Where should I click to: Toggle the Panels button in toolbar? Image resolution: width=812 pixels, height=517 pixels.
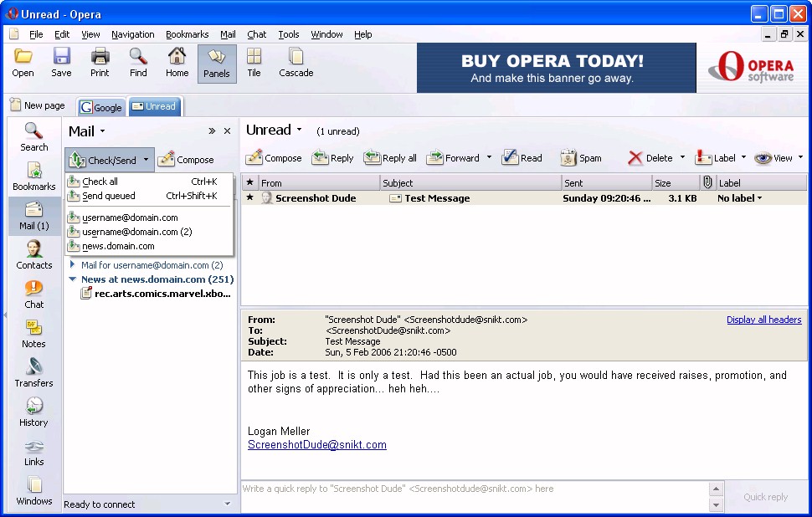[x=216, y=63]
